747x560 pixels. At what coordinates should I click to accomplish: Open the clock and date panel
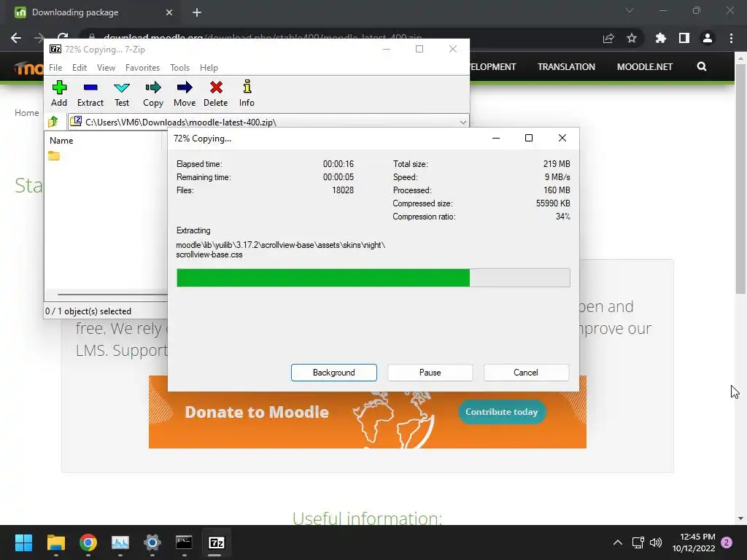(694, 542)
